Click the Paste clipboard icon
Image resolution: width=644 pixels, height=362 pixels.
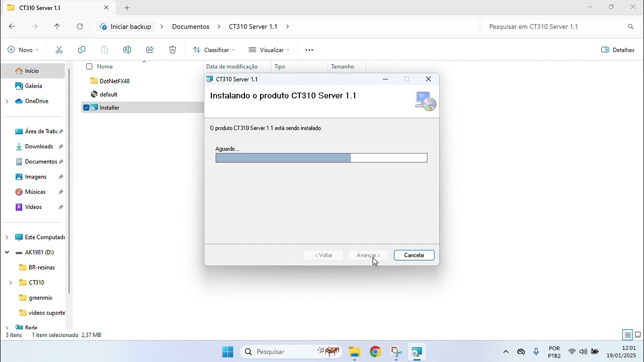pyautogui.click(x=105, y=50)
